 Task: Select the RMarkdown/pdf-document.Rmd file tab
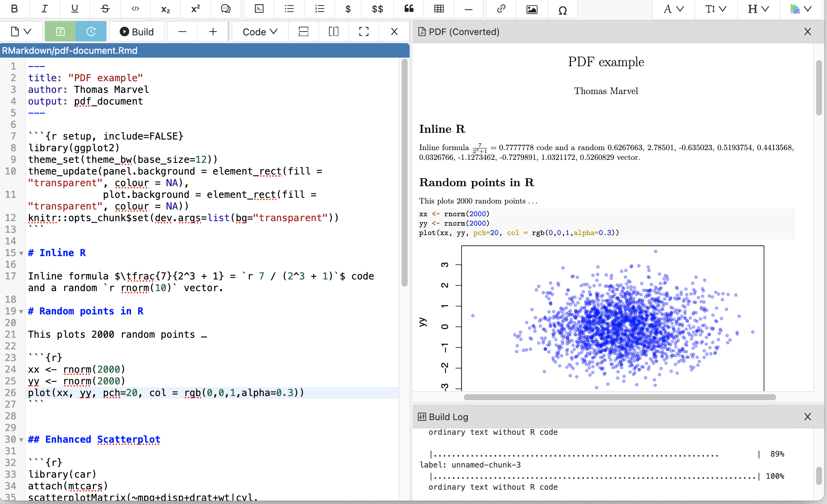[70, 51]
